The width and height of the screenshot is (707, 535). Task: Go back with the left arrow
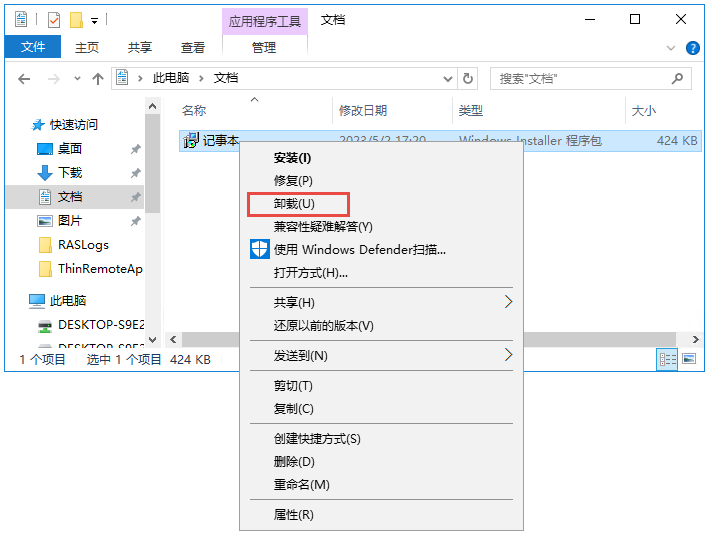point(24,79)
